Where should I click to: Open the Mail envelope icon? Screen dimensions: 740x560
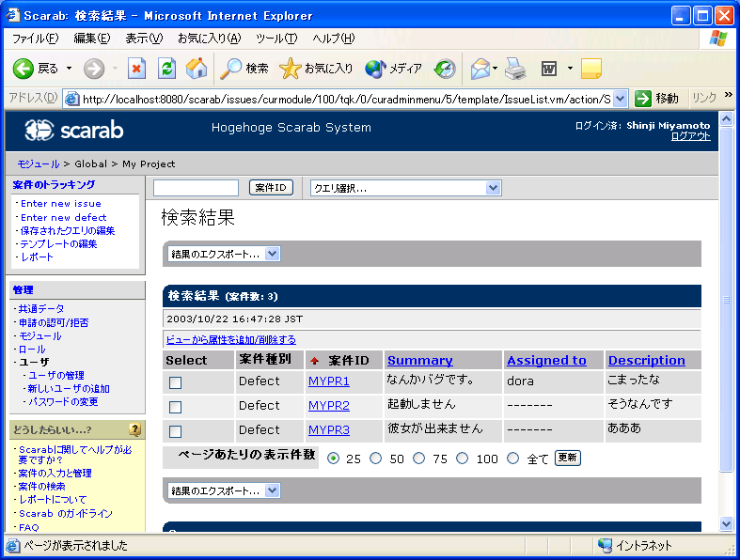(x=480, y=69)
